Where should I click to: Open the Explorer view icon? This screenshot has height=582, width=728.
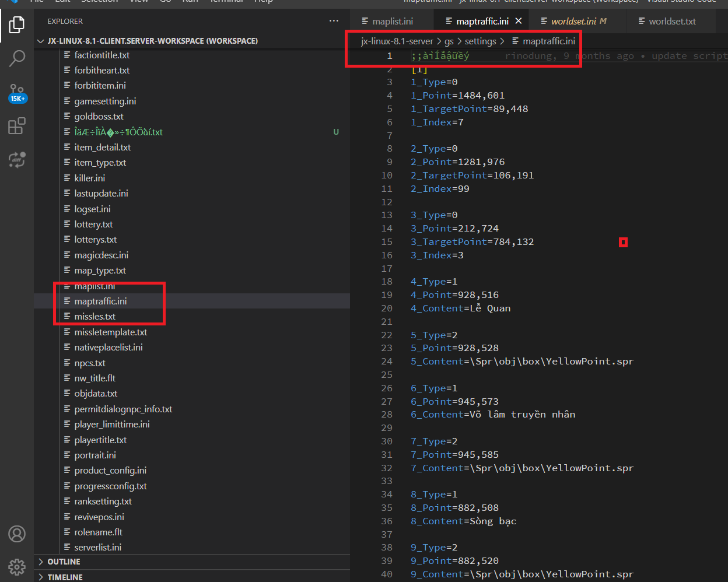pos(16,24)
